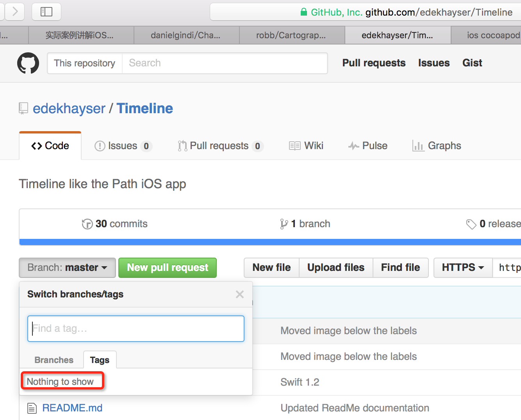The width and height of the screenshot is (521, 420).
Task: Click the Safari sidebar toggle icon
Action: (46, 12)
